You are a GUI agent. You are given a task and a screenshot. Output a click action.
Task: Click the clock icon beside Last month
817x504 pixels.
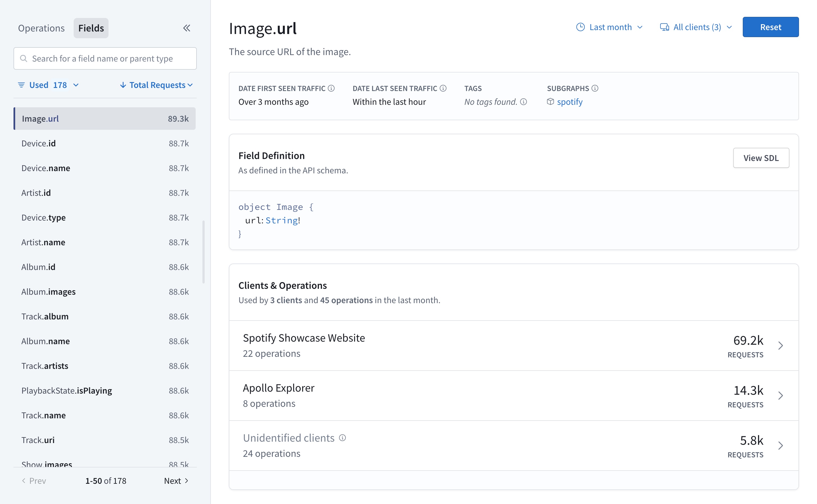point(581,27)
